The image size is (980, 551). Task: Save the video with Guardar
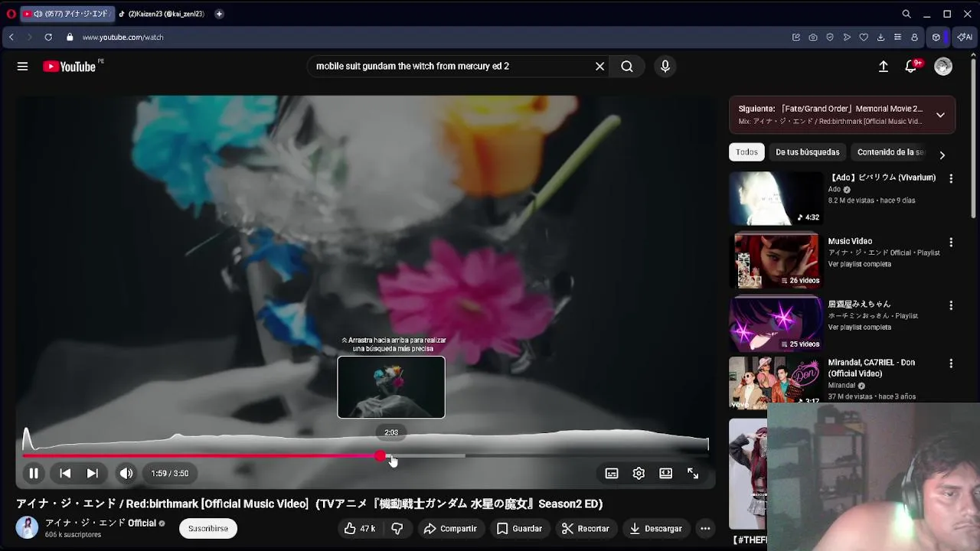click(519, 529)
